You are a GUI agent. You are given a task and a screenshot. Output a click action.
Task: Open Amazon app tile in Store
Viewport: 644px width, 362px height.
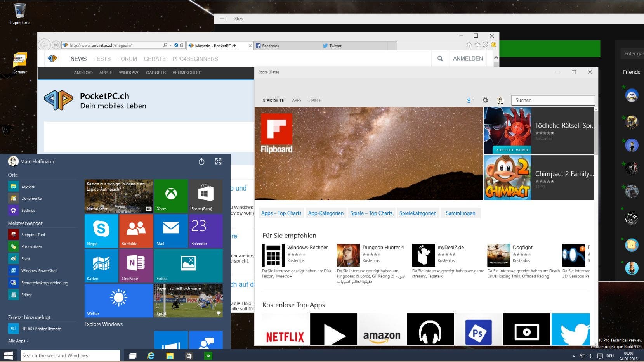382,329
